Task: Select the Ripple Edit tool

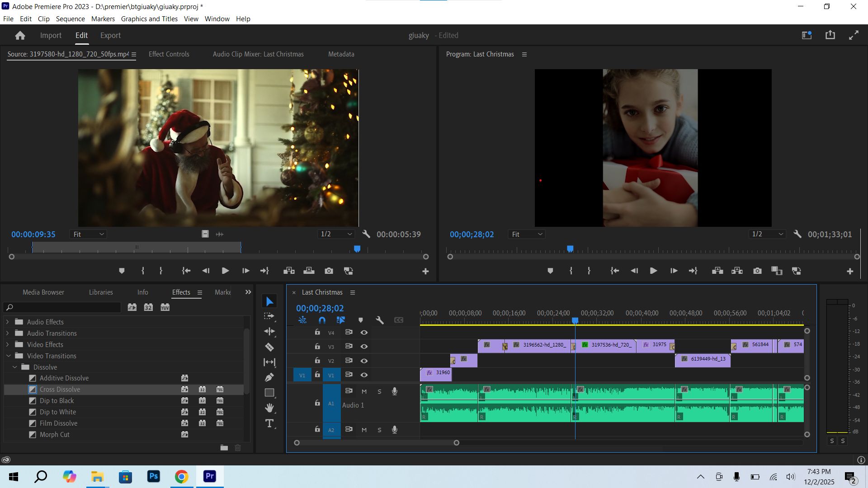Action: coord(269,332)
